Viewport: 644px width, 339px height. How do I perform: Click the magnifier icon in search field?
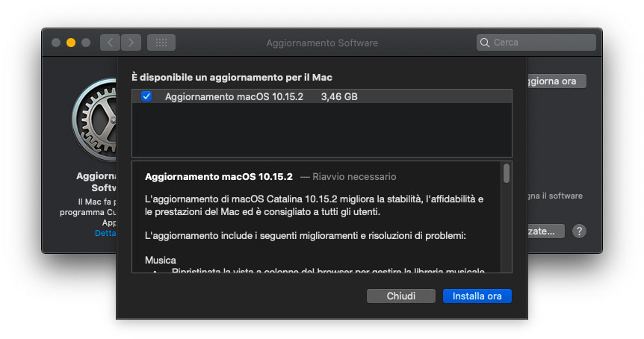pos(486,43)
